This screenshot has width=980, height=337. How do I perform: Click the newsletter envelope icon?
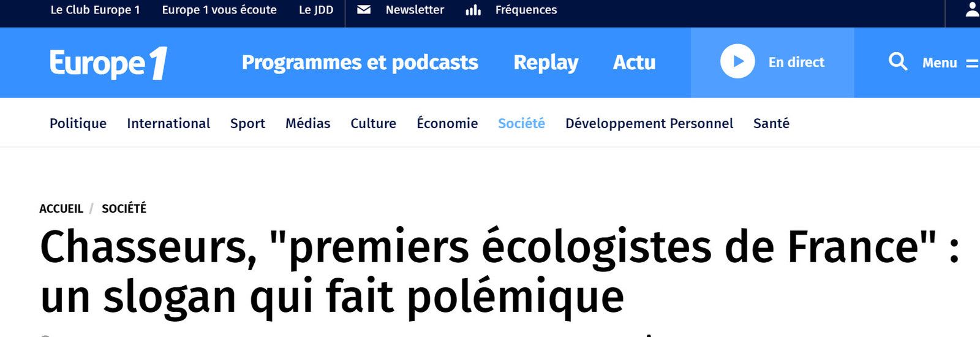point(364,10)
